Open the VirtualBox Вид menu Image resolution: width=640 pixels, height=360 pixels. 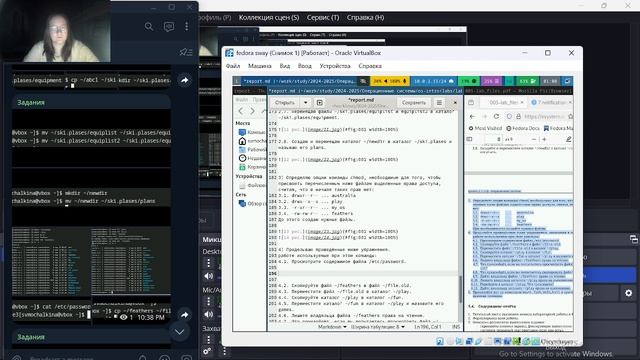coord(284,66)
